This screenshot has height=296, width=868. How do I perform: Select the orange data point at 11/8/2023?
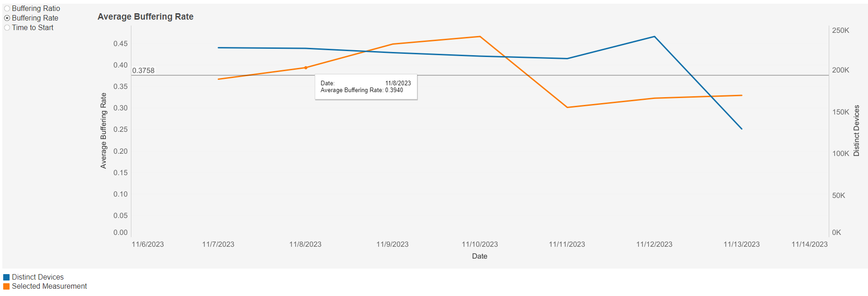(306, 68)
